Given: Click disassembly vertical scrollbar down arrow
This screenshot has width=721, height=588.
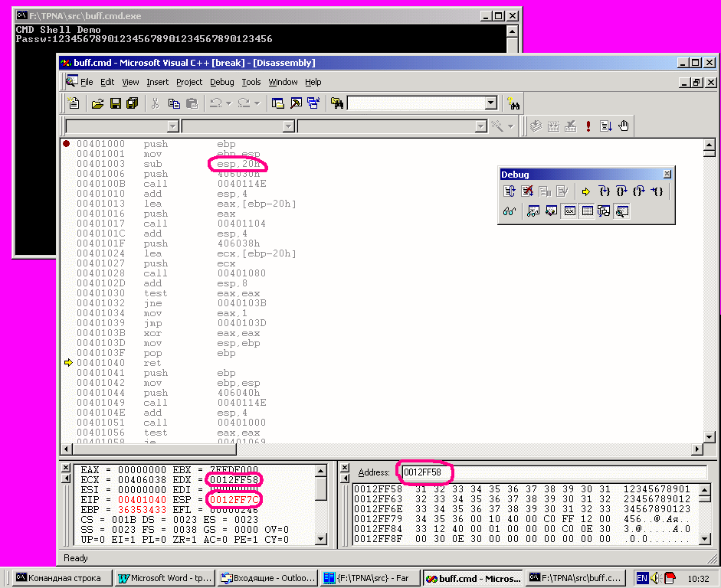Looking at the screenshot, I should (709, 437).
